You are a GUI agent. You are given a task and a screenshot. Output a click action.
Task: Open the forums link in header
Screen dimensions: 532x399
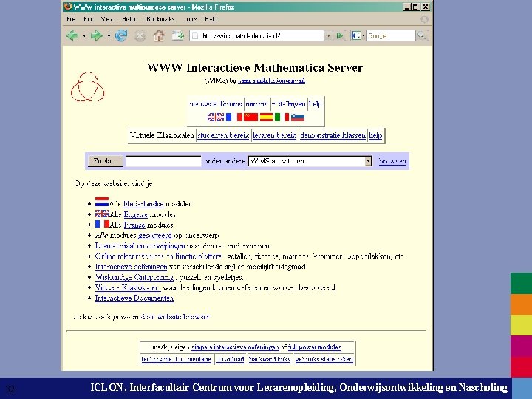231,104
